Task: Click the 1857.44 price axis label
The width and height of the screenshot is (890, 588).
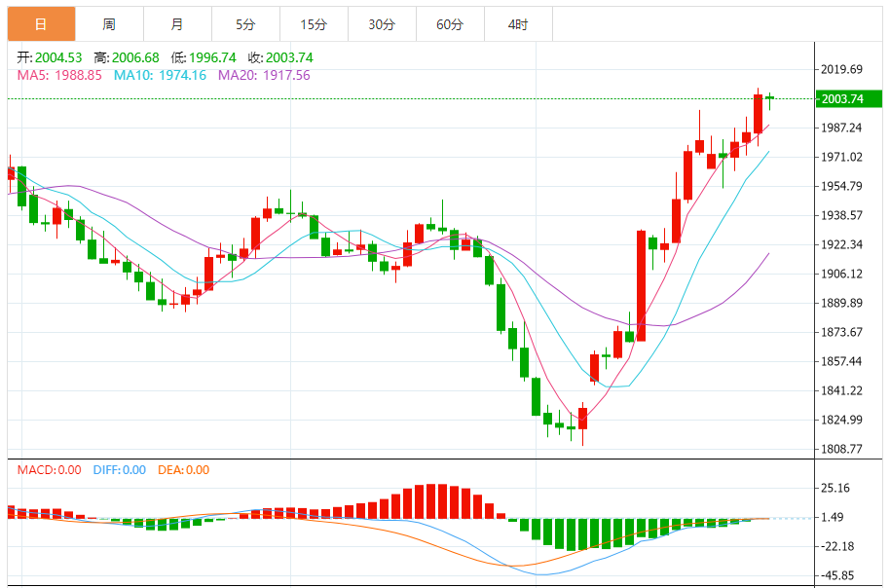Action: 841,361
